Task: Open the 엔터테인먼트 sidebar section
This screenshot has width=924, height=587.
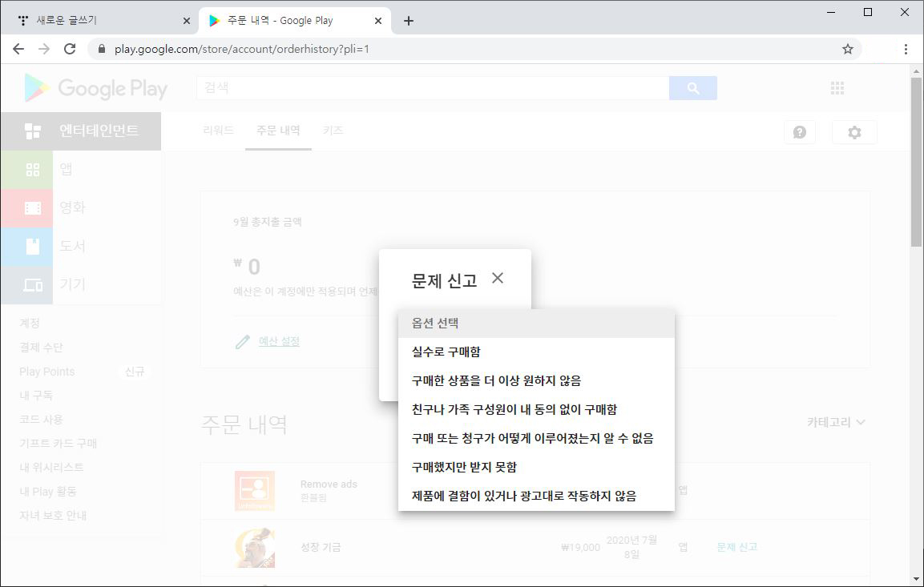Action: coord(81,131)
